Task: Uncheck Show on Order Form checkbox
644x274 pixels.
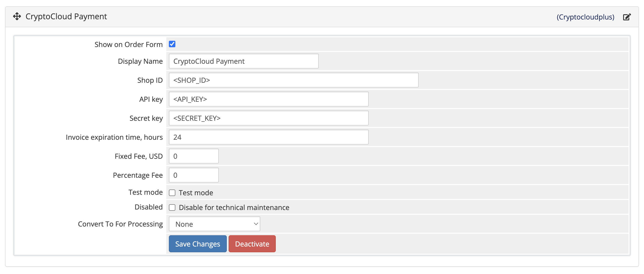Action: coord(172,44)
